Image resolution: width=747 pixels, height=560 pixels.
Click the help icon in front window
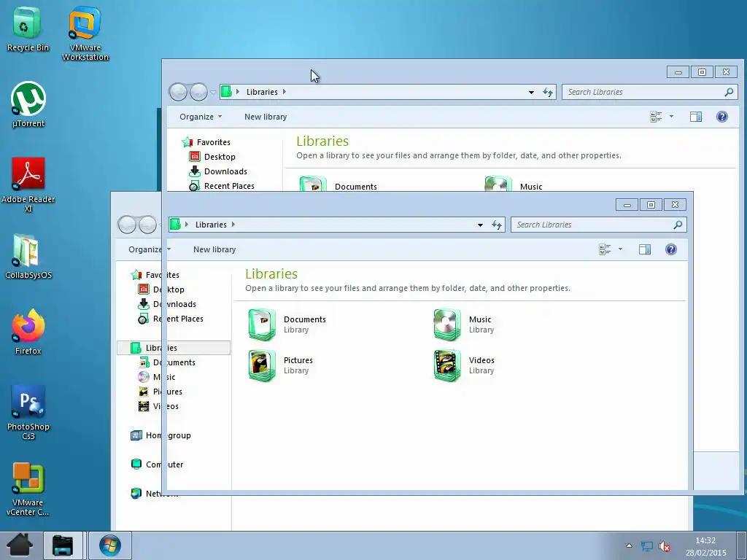coord(671,249)
